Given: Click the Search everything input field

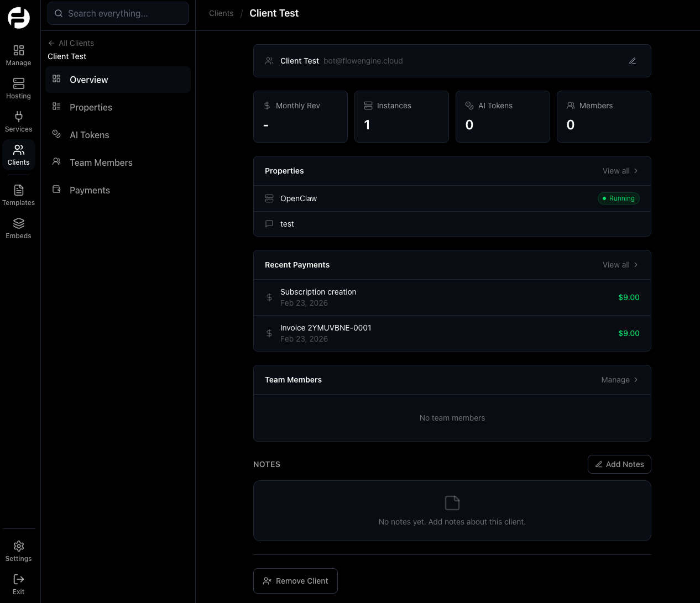Looking at the screenshot, I should pyautogui.click(x=118, y=13).
